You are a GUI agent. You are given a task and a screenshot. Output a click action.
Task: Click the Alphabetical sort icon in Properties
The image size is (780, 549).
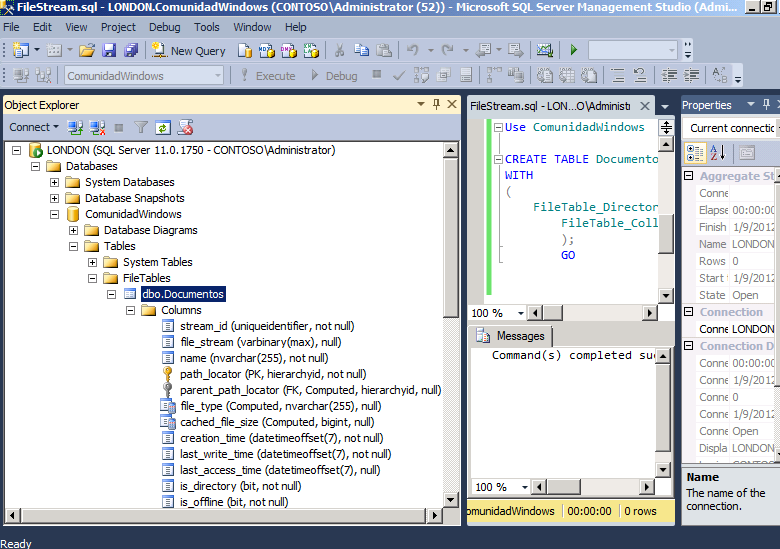tap(718, 153)
